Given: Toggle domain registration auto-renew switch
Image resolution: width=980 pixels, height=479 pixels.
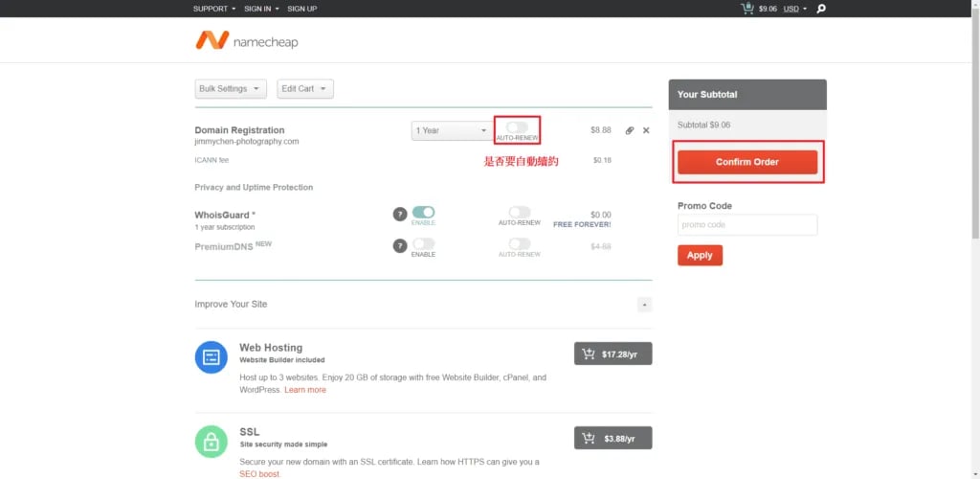Looking at the screenshot, I should tap(517, 127).
